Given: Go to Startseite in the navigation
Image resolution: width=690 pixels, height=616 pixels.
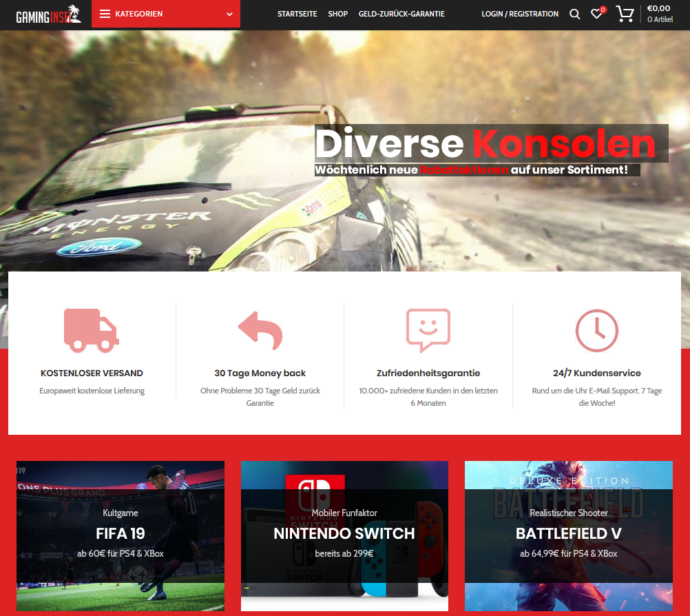Looking at the screenshot, I should point(297,14).
